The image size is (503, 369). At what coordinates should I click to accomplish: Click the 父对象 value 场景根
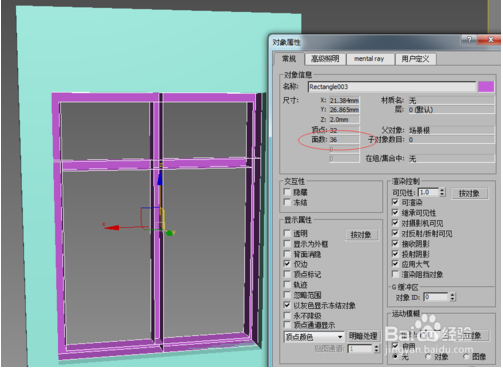[451, 130]
